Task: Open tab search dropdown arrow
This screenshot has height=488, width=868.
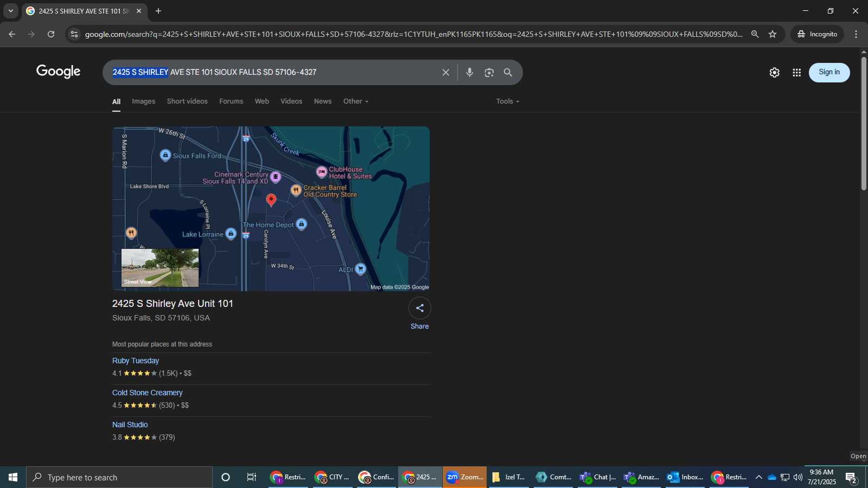Action: coord(10,11)
